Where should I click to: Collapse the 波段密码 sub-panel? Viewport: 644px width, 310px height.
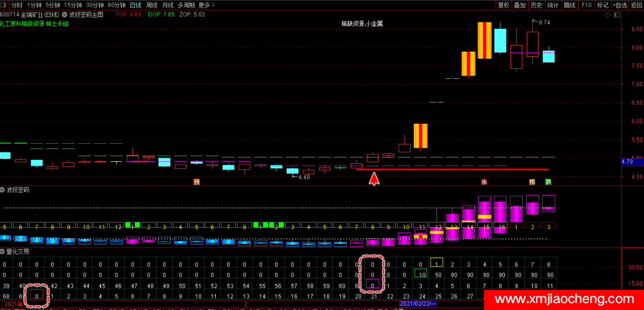[x=3, y=189]
